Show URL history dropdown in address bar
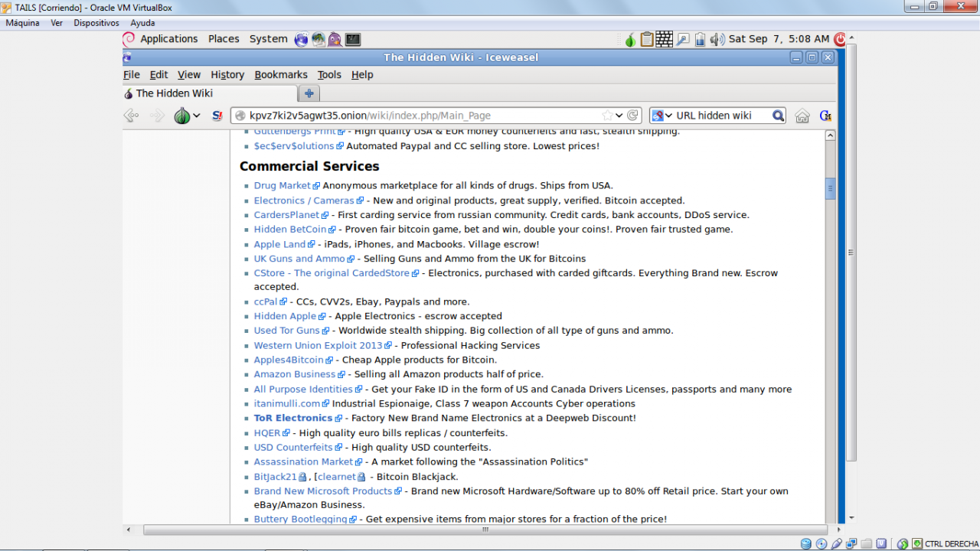The height and width of the screenshot is (551, 980). click(619, 116)
